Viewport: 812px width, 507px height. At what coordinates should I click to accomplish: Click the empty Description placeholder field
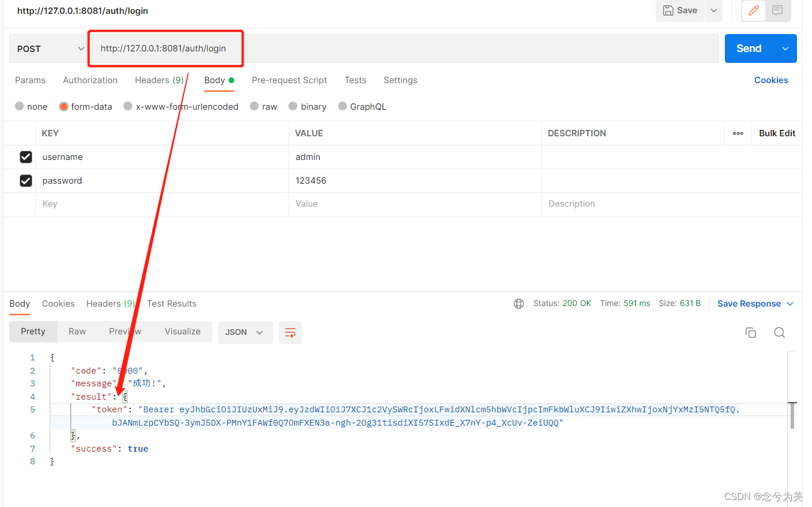(x=672, y=204)
